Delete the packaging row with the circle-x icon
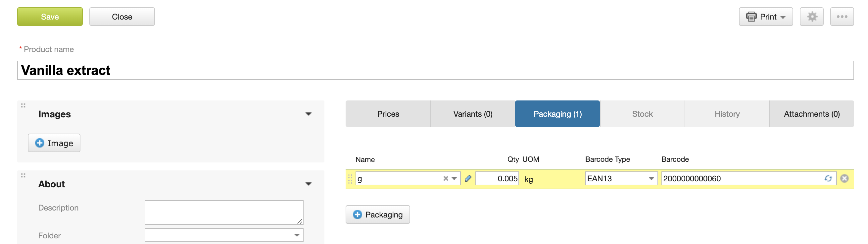This screenshot has width=868, height=244. (x=844, y=179)
